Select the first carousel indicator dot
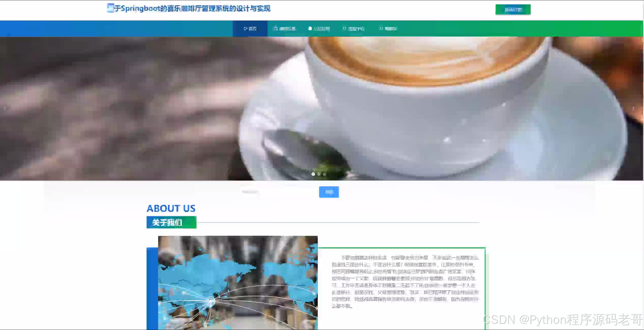The width and height of the screenshot is (644, 330). (313, 174)
